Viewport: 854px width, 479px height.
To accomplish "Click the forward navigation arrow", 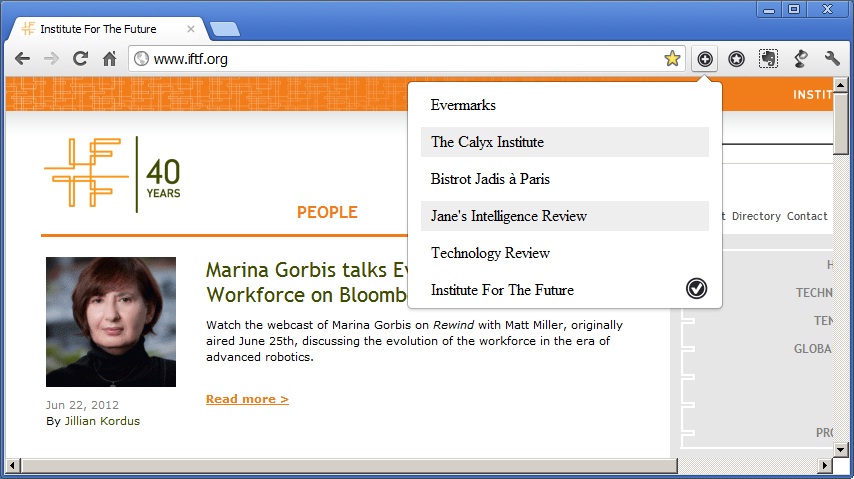I will click(51, 58).
